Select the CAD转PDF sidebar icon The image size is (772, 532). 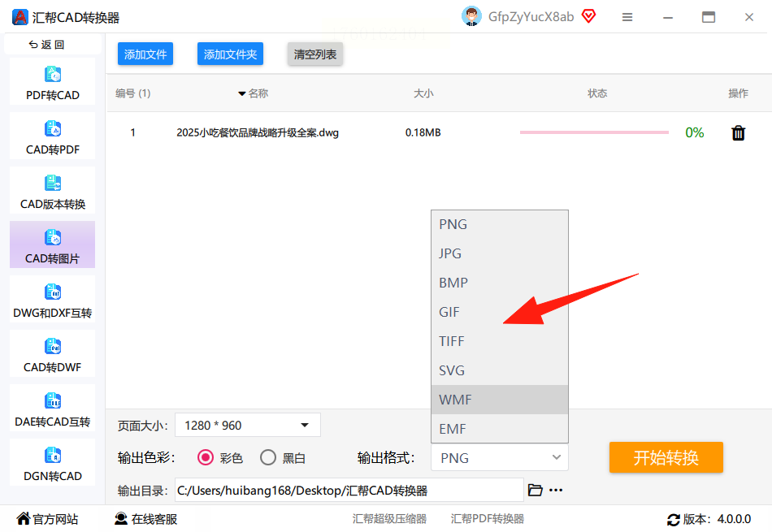(x=53, y=129)
